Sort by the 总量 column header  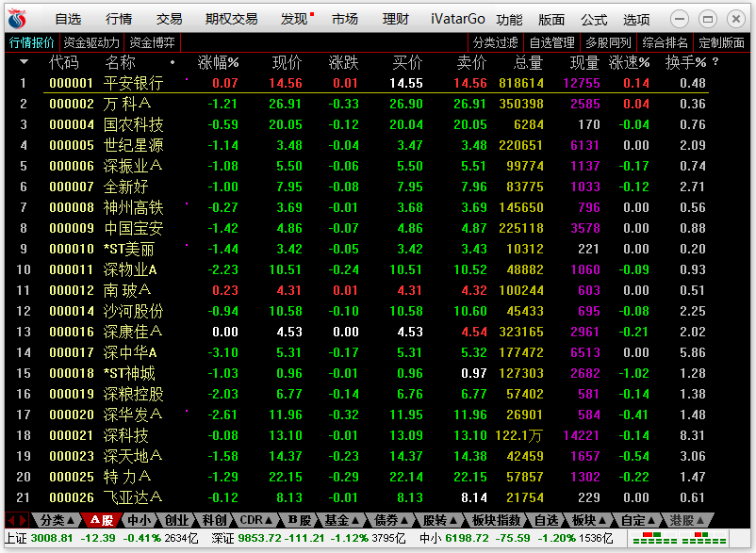click(528, 62)
